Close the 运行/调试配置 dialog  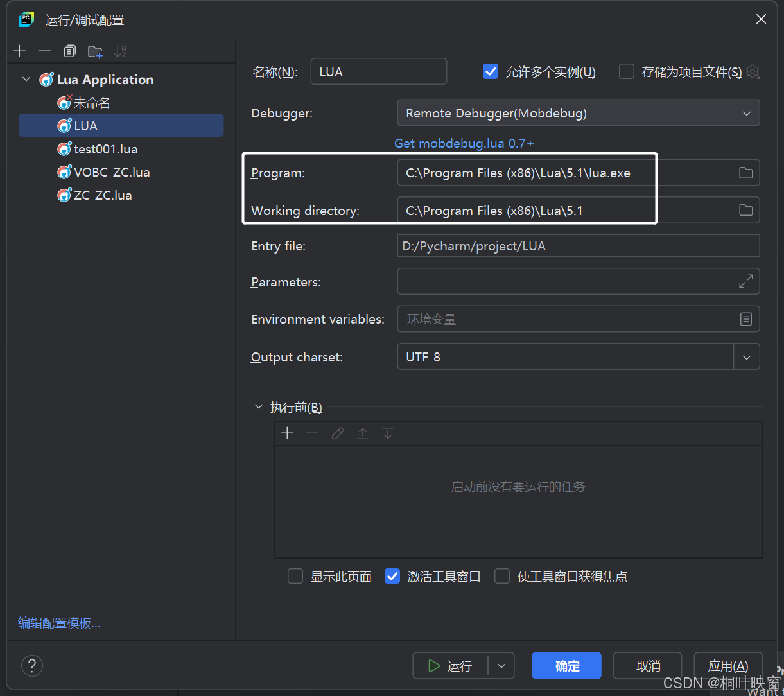point(761,19)
